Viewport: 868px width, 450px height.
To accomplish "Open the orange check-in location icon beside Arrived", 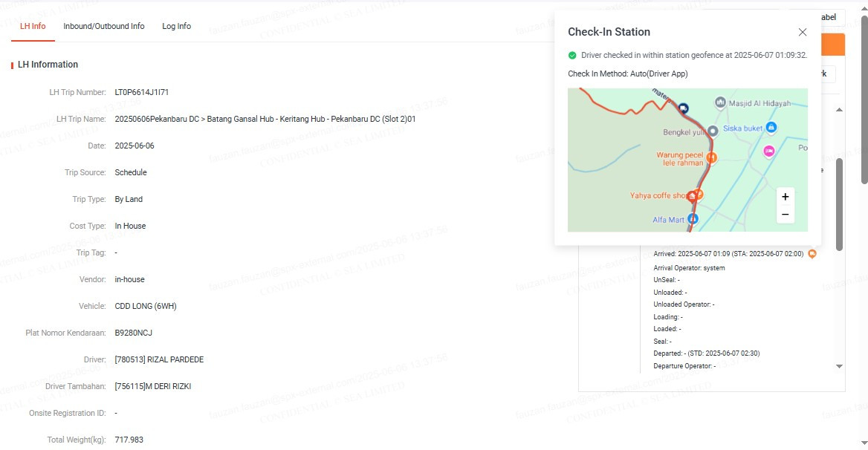I will click(x=812, y=254).
